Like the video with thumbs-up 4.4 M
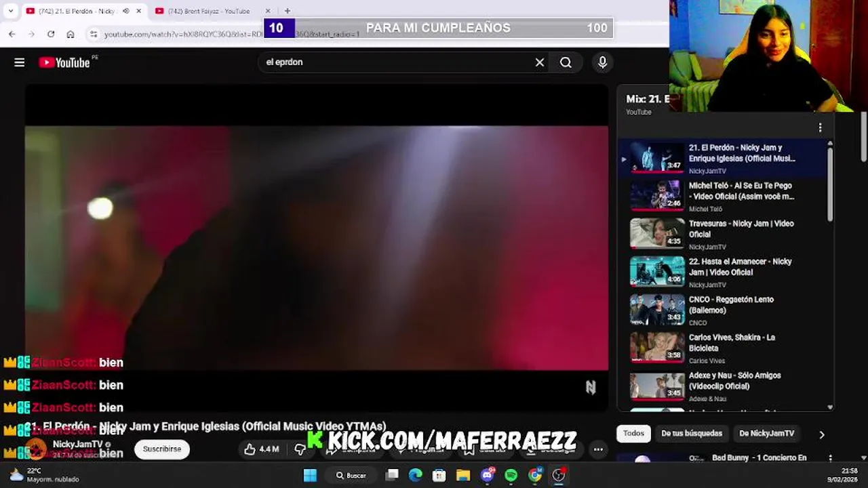This screenshot has width=868, height=488. pyautogui.click(x=262, y=449)
